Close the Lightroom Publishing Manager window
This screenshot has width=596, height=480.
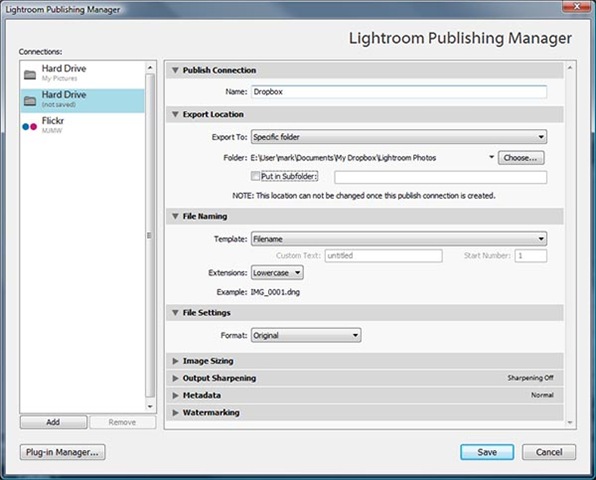pyautogui.click(x=576, y=6)
